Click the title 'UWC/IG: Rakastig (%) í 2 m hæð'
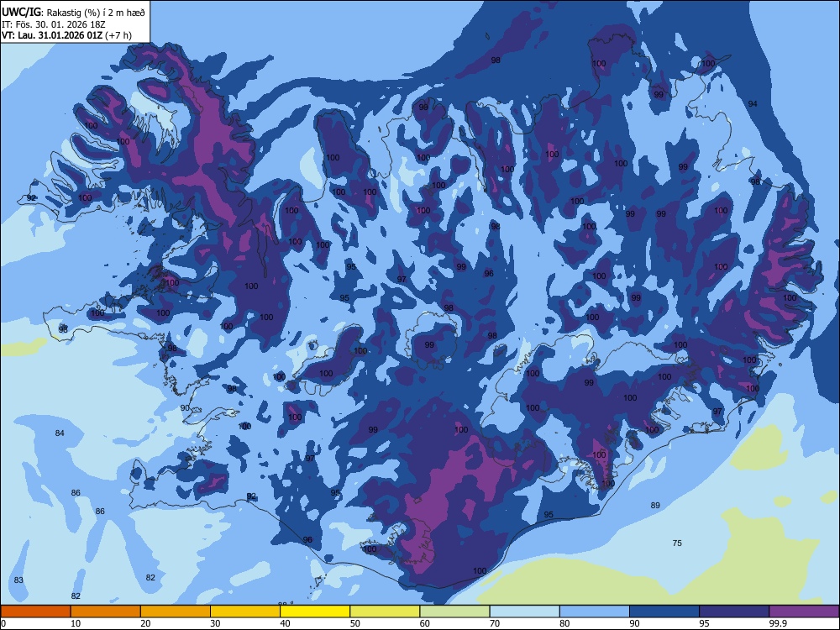The width and height of the screenshot is (840, 630). [x=73, y=12]
